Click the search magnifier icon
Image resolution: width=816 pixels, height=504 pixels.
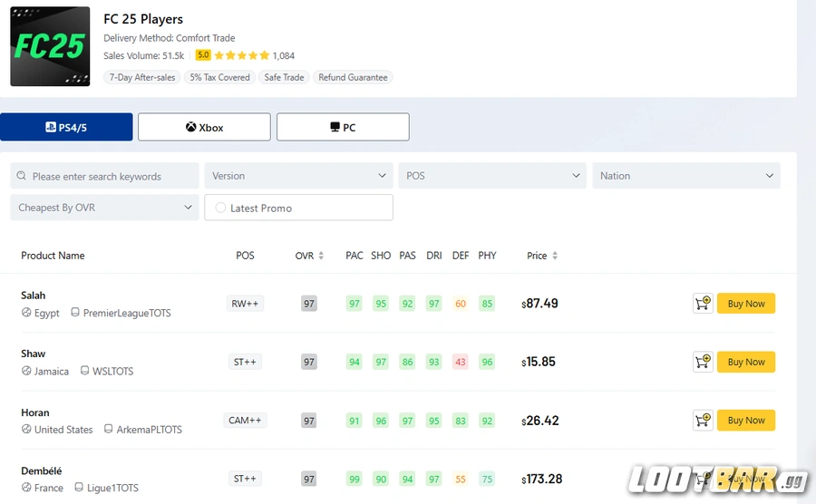(x=24, y=177)
